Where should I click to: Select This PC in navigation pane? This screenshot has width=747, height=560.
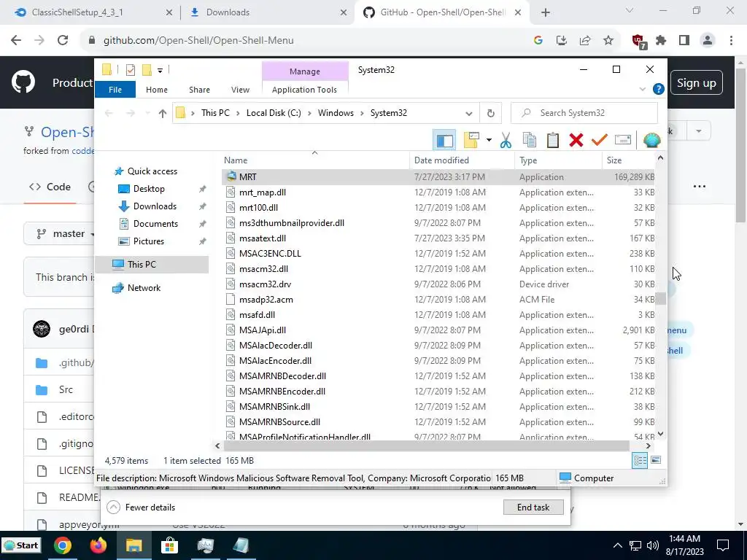click(152, 264)
